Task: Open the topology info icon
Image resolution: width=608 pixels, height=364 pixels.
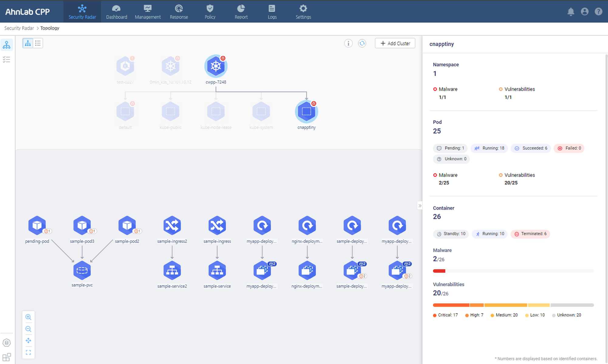Action: click(x=348, y=43)
